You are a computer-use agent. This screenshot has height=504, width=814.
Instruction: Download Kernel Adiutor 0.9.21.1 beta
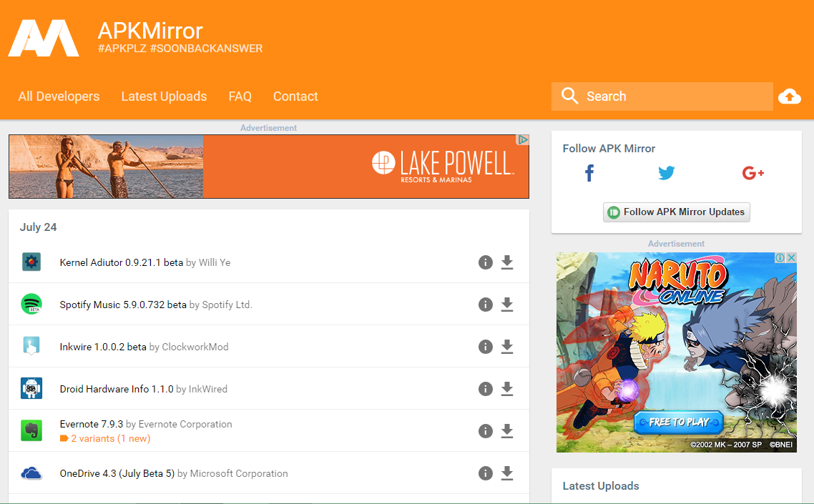pos(507,262)
